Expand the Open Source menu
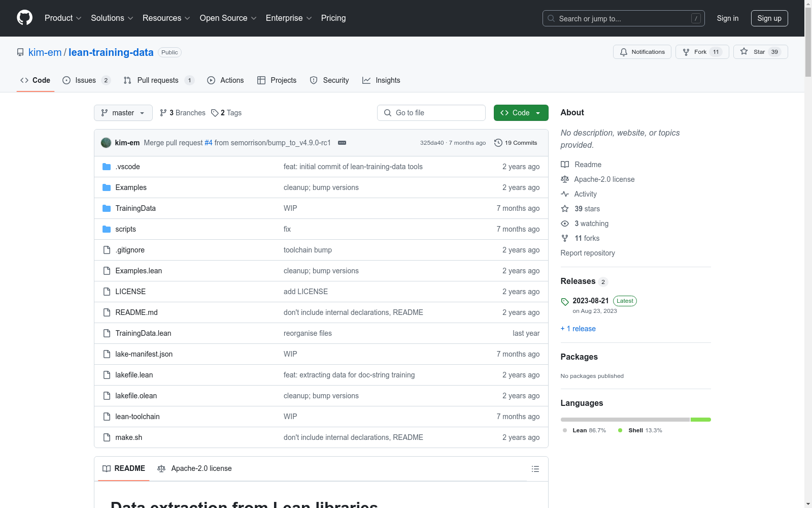Image resolution: width=812 pixels, height=508 pixels. click(228, 18)
